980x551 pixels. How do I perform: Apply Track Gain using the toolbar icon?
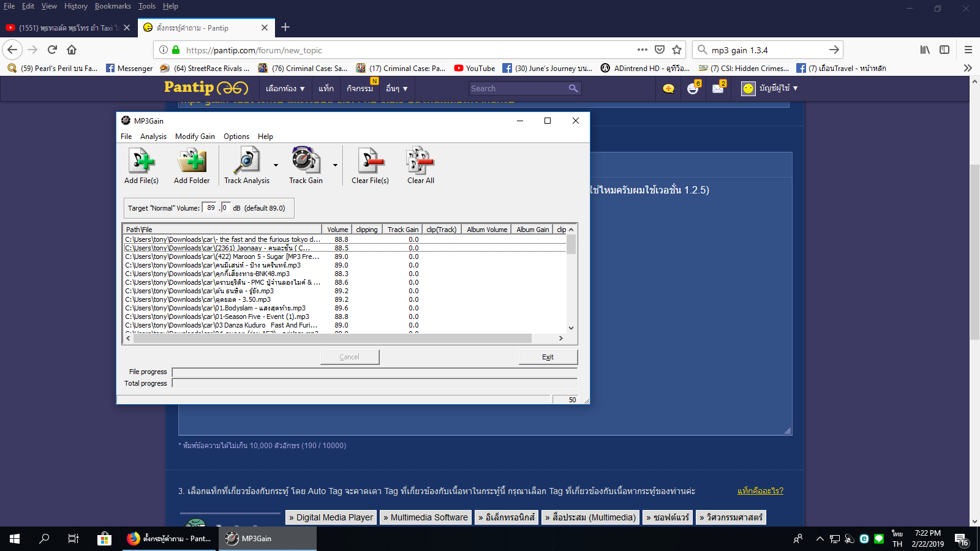[x=306, y=166]
